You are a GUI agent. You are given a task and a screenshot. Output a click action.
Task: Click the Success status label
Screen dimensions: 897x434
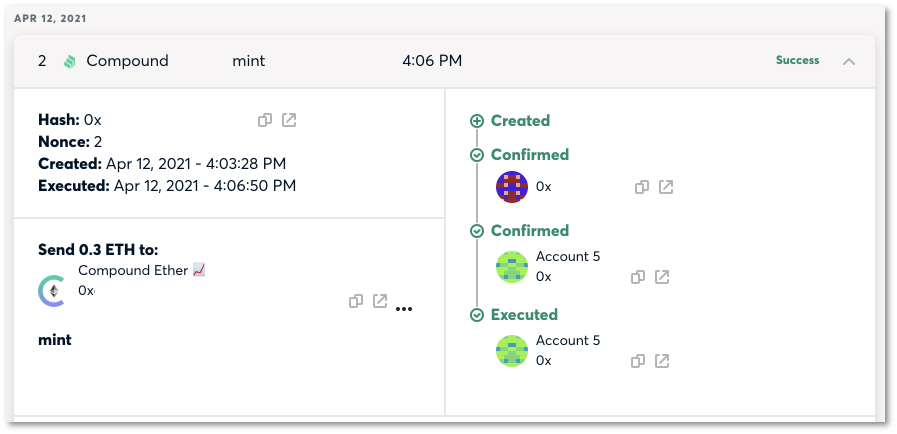coord(797,60)
